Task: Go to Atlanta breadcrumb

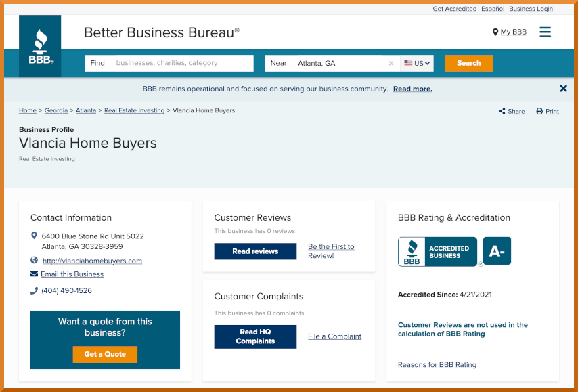Action: (86, 110)
